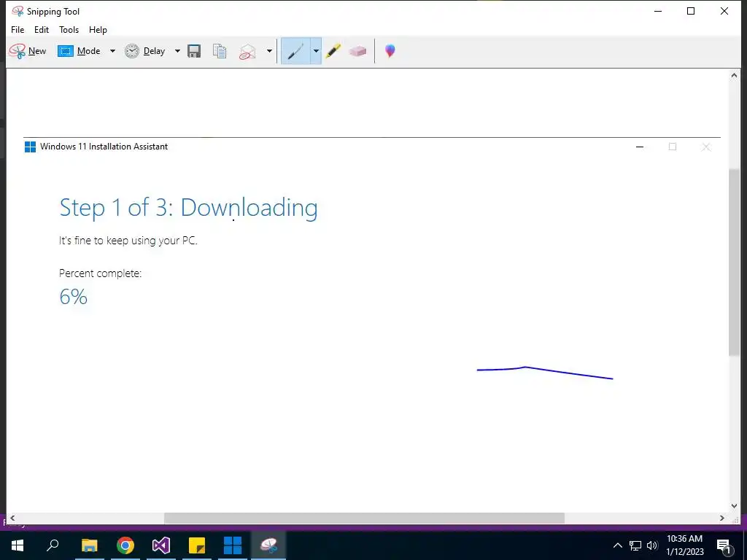Launch Google Chrome from taskbar
Image resolution: width=747 pixels, height=560 pixels.
[x=125, y=545]
